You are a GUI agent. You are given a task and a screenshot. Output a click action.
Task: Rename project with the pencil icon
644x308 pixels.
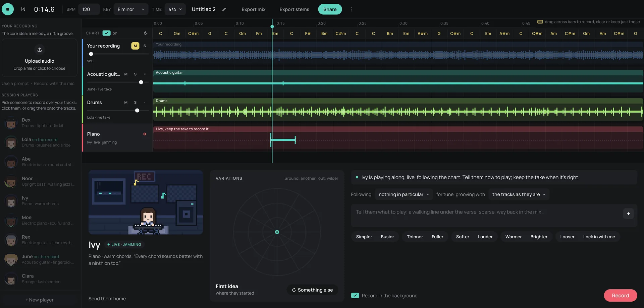coord(224,9)
